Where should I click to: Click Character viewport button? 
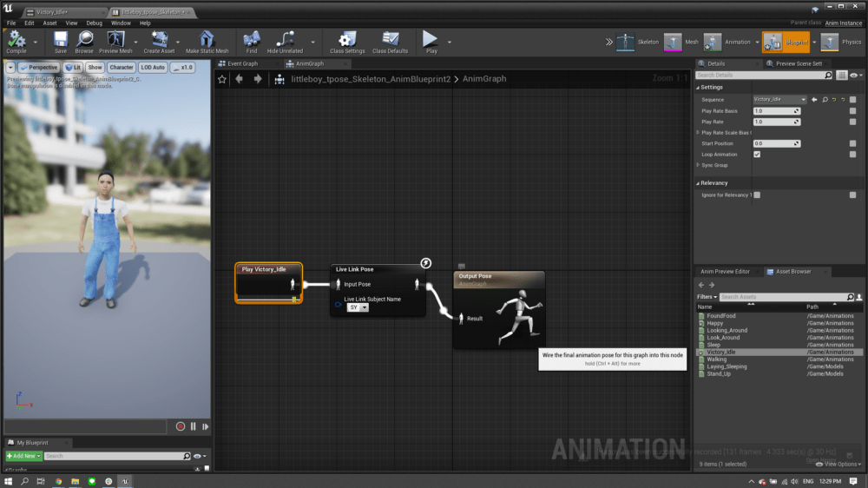pyautogui.click(x=122, y=68)
